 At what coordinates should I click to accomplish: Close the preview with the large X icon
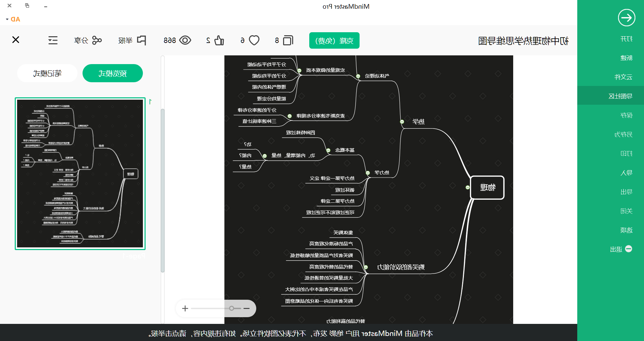click(x=16, y=40)
